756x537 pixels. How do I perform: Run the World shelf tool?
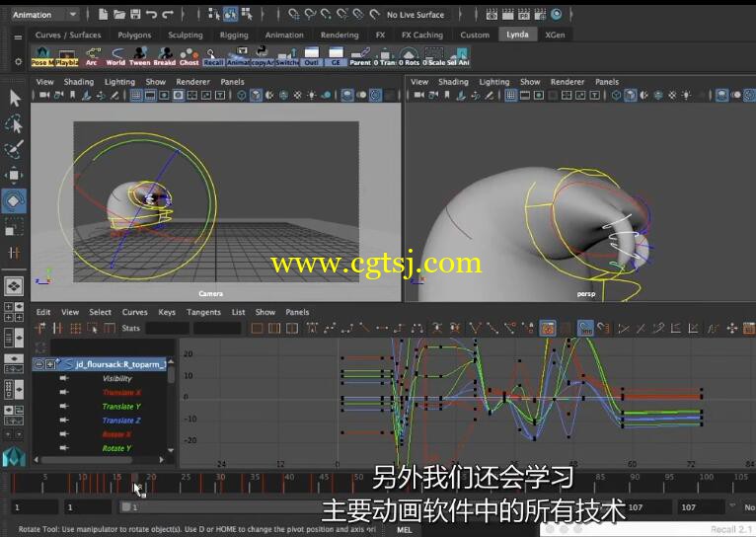tap(115, 56)
